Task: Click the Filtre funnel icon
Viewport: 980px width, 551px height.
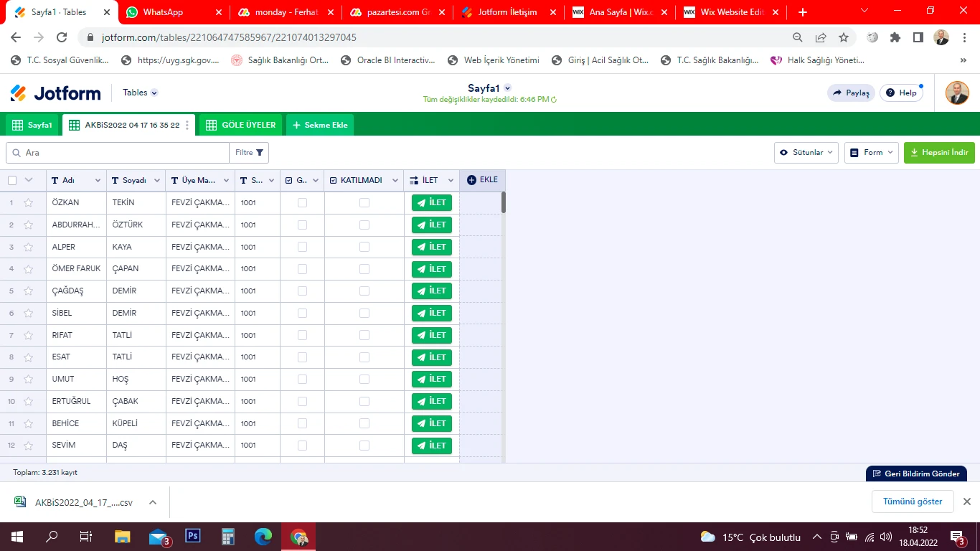Action: 260,152
